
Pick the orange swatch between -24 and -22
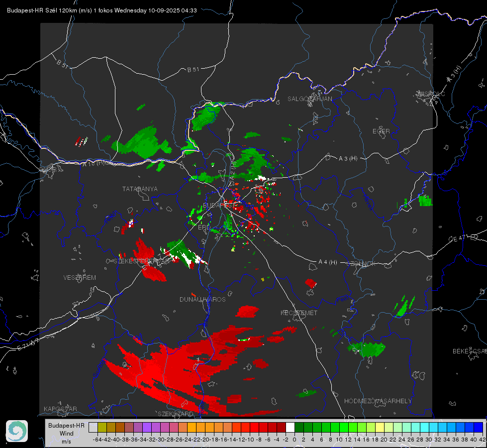pyautogui.click(x=192, y=427)
